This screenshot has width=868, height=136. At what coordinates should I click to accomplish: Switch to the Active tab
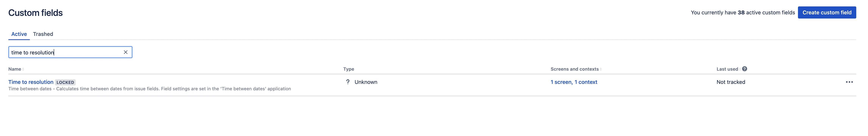tap(19, 34)
